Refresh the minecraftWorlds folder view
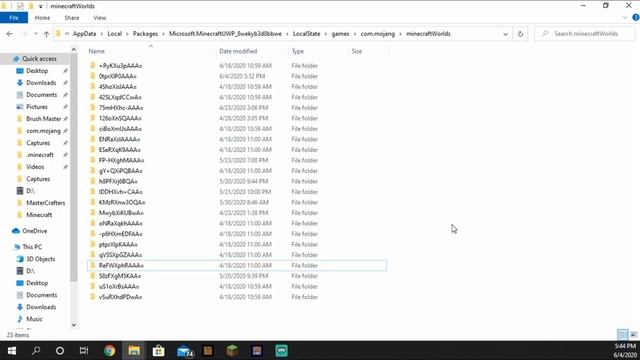 coord(520,34)
